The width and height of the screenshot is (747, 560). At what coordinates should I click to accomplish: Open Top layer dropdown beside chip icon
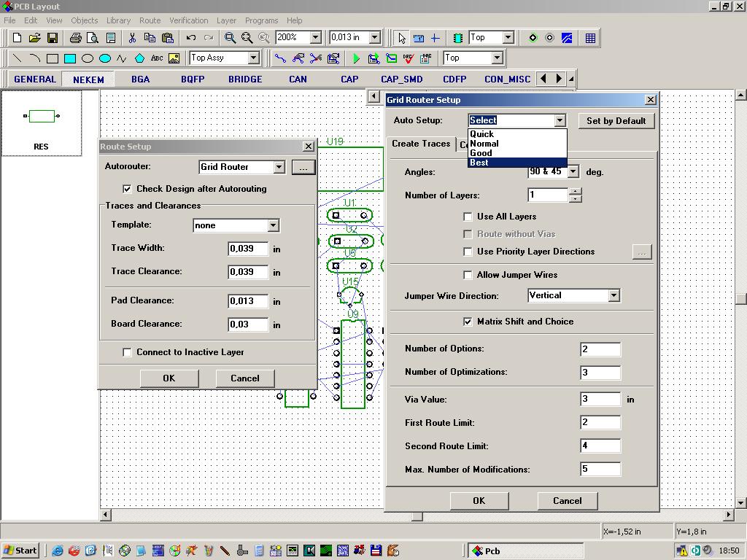[508, 37]
